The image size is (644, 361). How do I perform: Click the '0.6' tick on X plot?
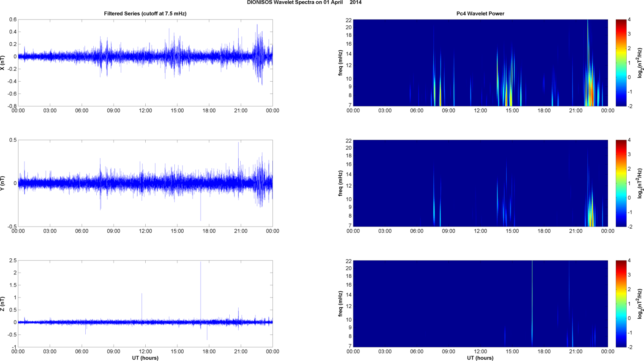(x=13, y=19)
